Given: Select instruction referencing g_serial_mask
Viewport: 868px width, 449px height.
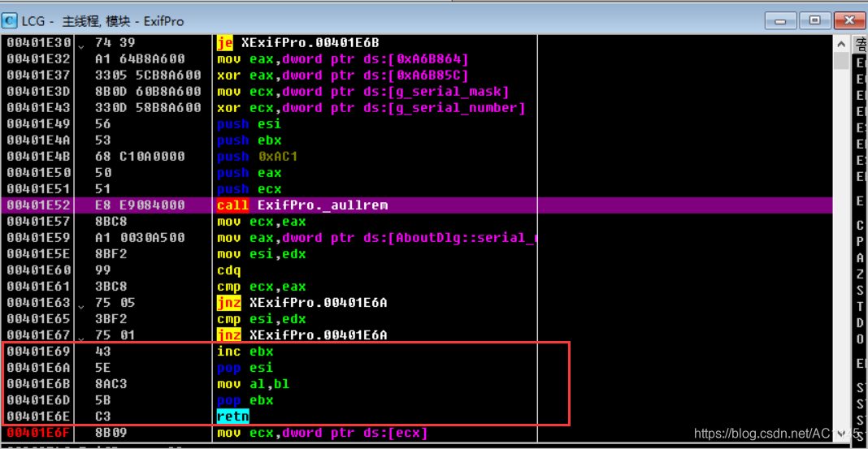Looking at the screenshot, I should [x=362, y=91].
